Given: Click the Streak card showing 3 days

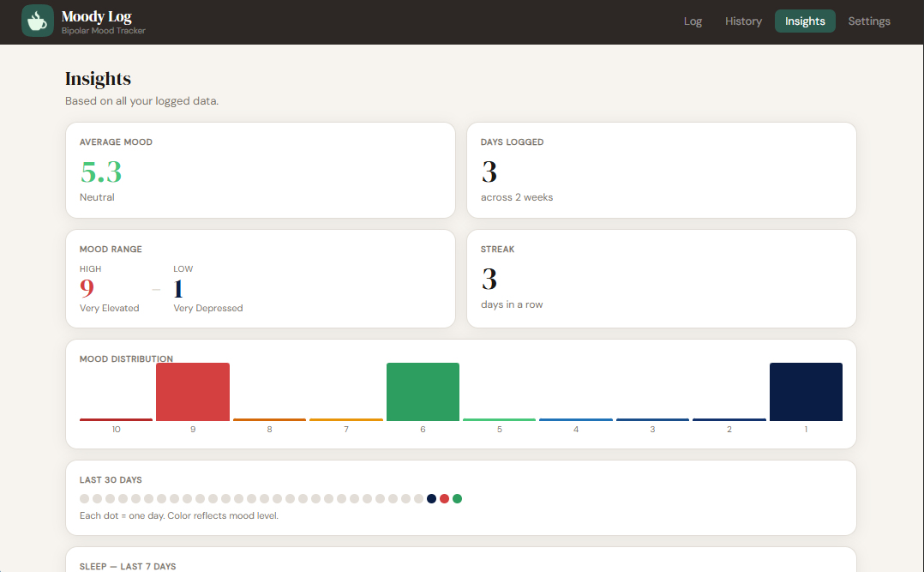Looking at the screenshot, I should click(661, 279).
